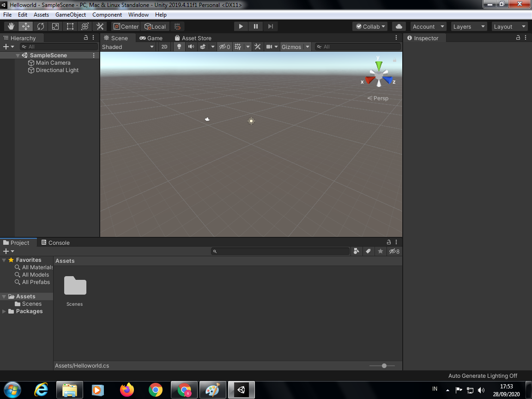This screenshot has width=532, height=399.
Task: Open the Window menu
Action: [x=139, y=15]
